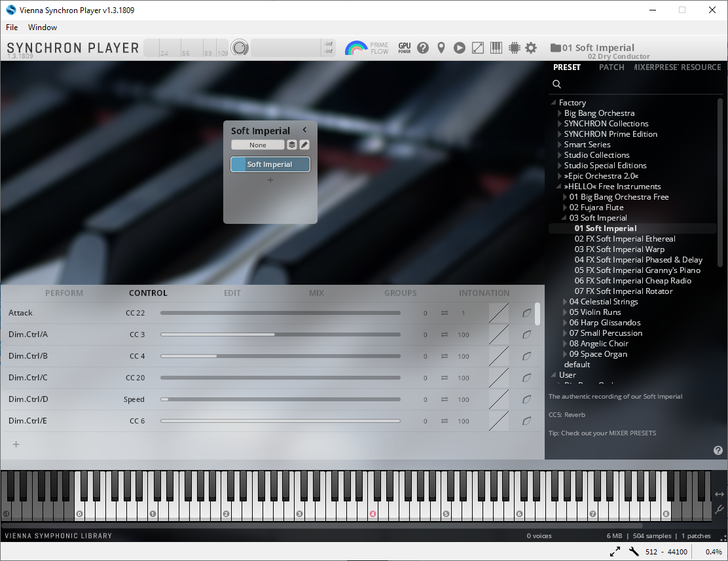This screenshot has height=561, width=728.
Task: Collapse 03 Soft Imperial folder
Action: pyautogui.click(x=564, y=217)
